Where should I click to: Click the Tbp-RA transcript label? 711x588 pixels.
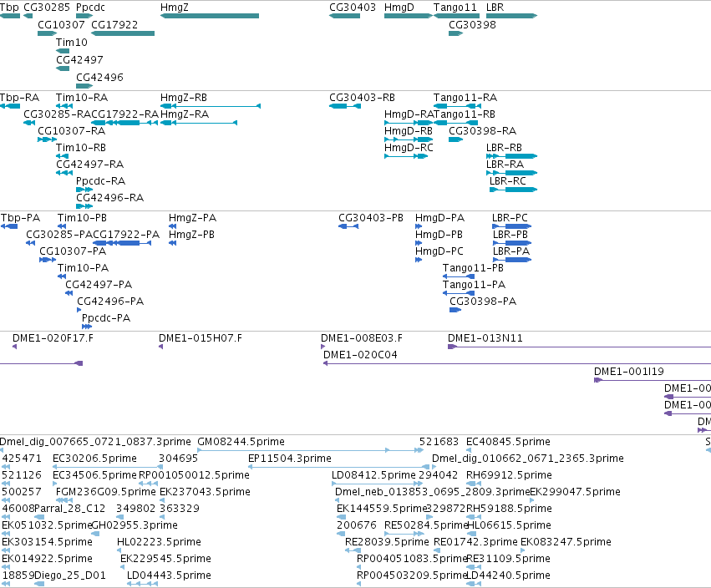pyautogui.click(x=19, y=98)
